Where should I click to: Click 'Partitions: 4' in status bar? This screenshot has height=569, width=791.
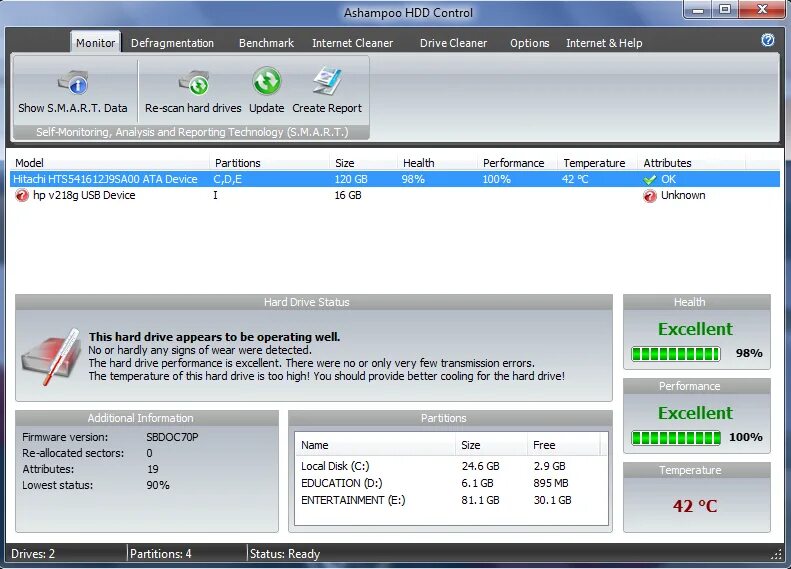160,554
